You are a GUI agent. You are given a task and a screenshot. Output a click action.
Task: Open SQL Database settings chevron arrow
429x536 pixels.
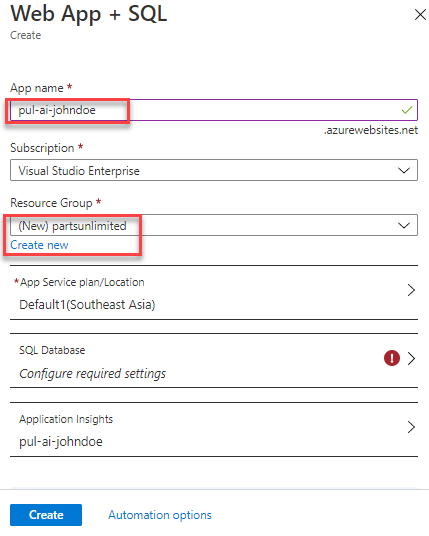(x=411, y=359)
